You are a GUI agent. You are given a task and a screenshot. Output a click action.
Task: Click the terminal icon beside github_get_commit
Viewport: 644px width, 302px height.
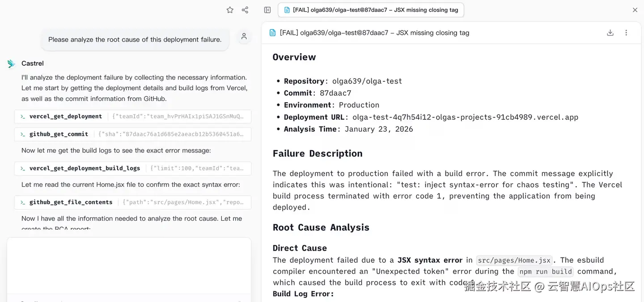(22, 134)
